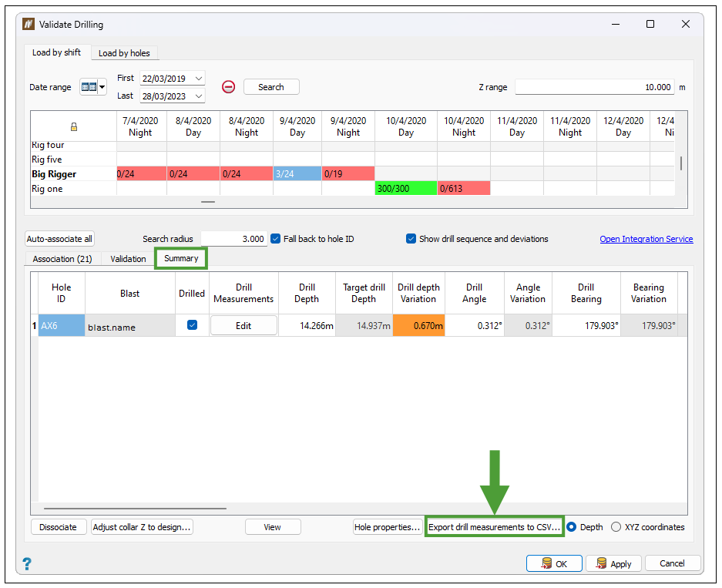Open help with the question mark icon
Image resolution: width=722 pixels, height=588 pixels.
[x=27, y=563]
